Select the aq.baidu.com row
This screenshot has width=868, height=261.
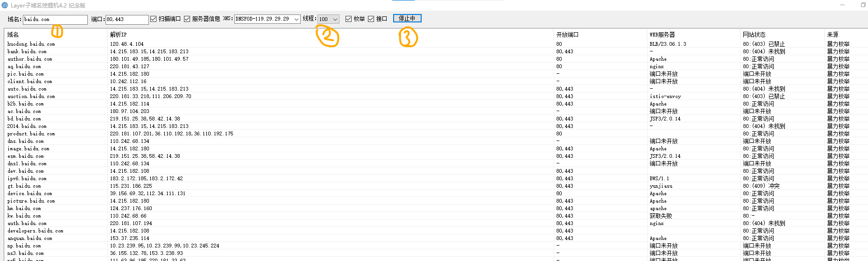click(436, 66)
